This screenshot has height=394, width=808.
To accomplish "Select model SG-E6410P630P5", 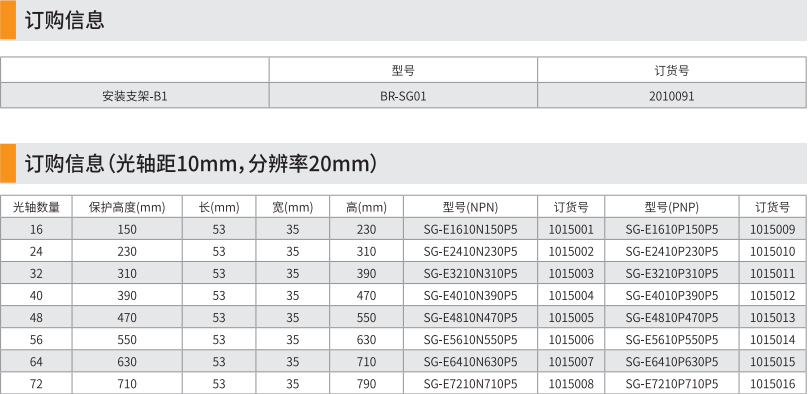I will point(671,362).
